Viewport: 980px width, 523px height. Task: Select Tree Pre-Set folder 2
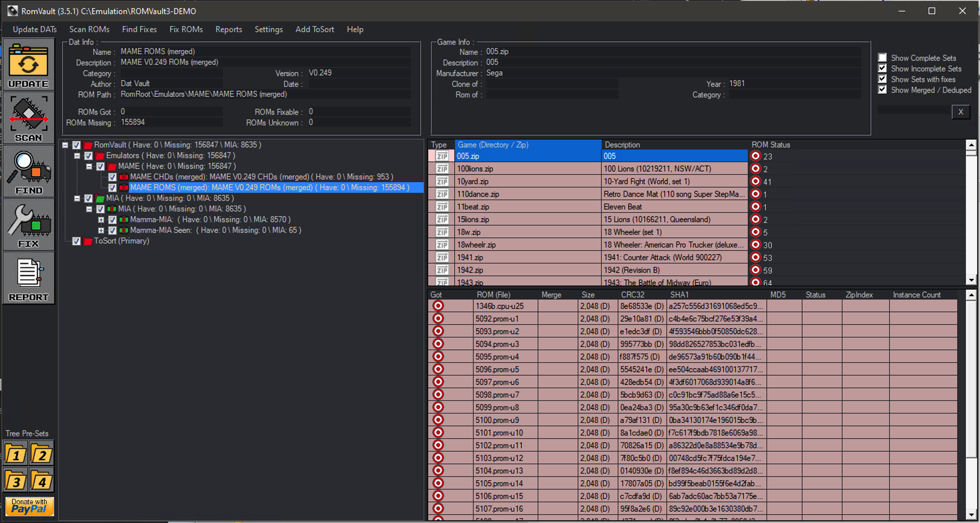[41, 453]
